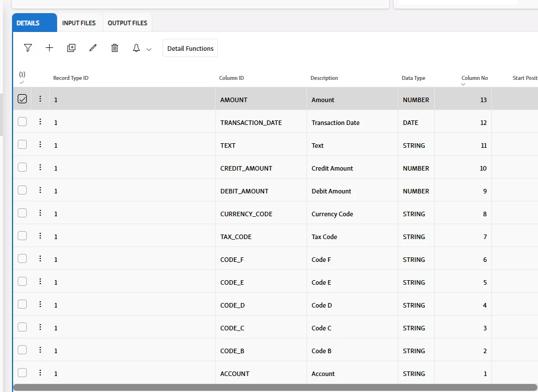Image resolution: width=538 pixels, height=392 pixels.
Task: Uncheck the AMOUNT row checkbox
Action: tap(22, 99)
